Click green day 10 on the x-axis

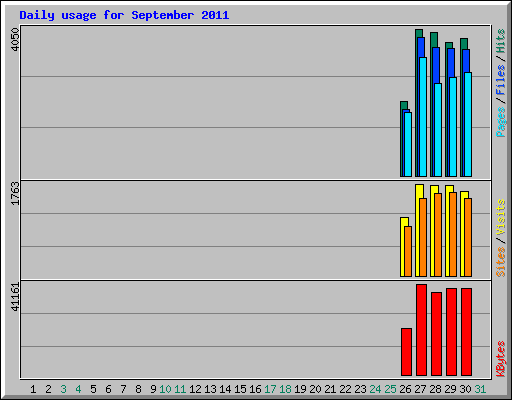click(165, 389)
